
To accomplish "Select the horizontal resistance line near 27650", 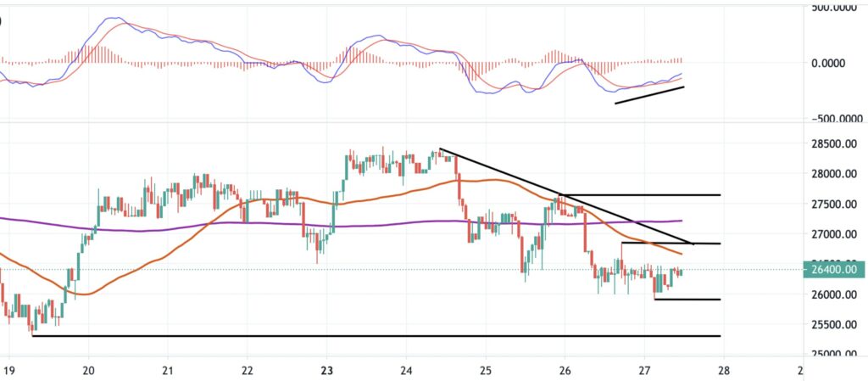I will tap(643, 195).
